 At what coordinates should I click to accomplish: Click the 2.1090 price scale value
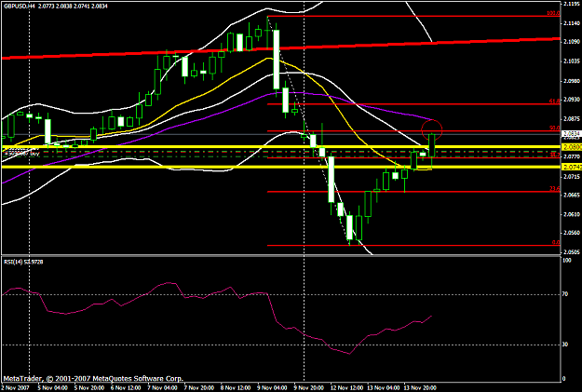(571, 42)
